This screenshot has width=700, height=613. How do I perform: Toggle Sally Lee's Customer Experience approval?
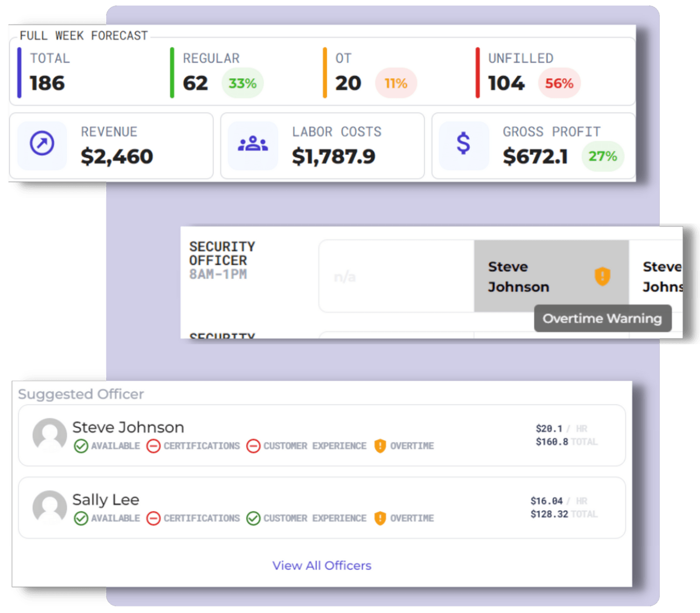click(254, 519)
